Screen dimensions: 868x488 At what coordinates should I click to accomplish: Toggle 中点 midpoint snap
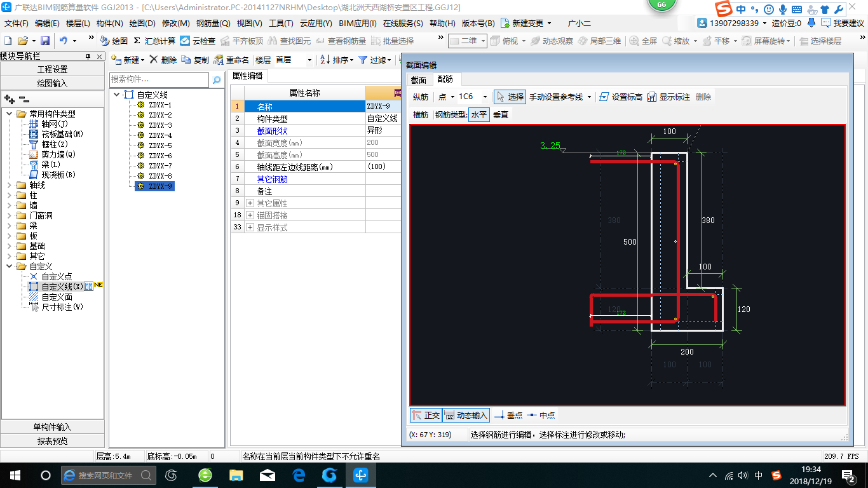541,415
